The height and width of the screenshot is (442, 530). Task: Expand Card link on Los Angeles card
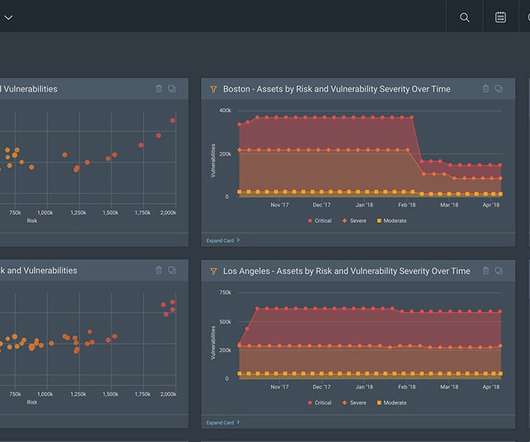click(x=223, y=423)
